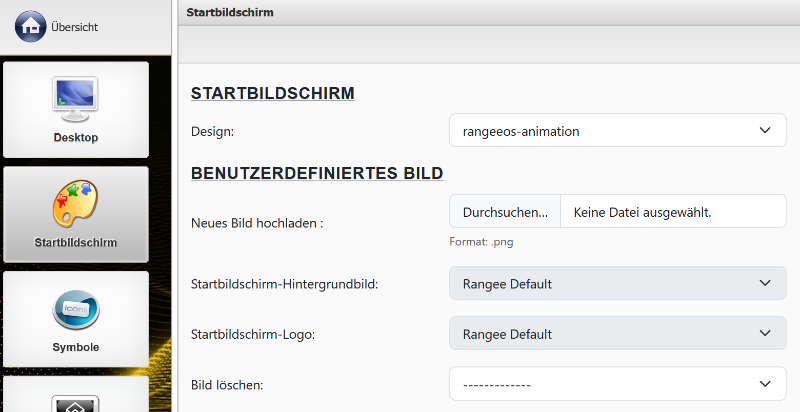
Task: Click the chevron on Startbildschirm-Logo field
Action: [x=765, y=334]
